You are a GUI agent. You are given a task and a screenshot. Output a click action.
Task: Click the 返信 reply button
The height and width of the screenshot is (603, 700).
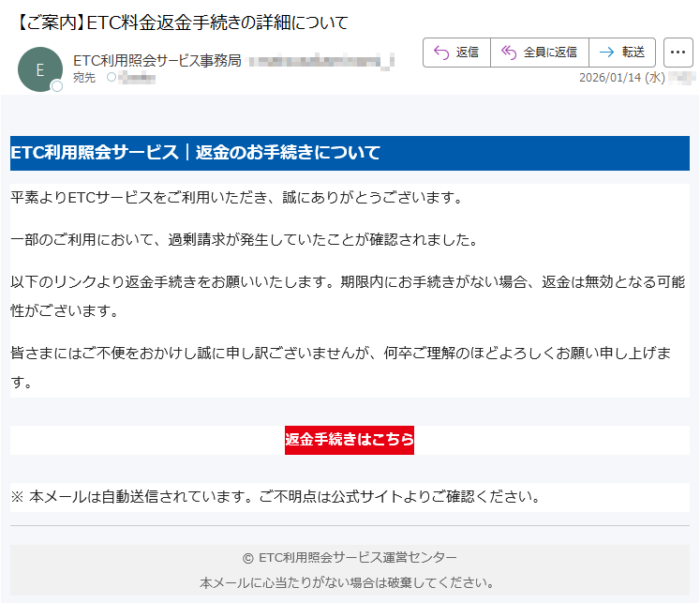457,53
